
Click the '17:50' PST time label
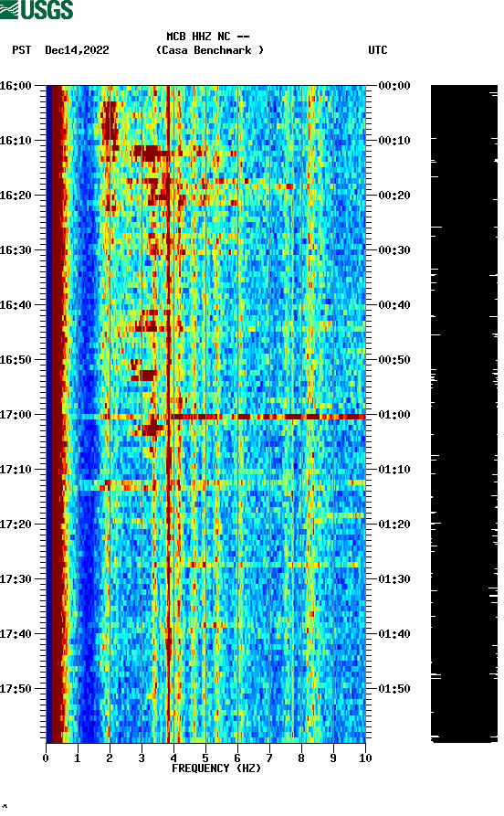(16, 689)
